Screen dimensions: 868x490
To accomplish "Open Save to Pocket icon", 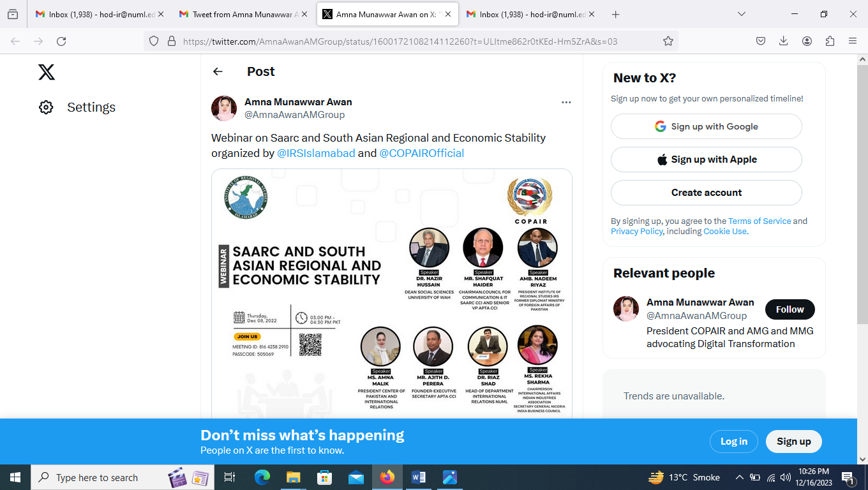I will (x=761, y=41).
